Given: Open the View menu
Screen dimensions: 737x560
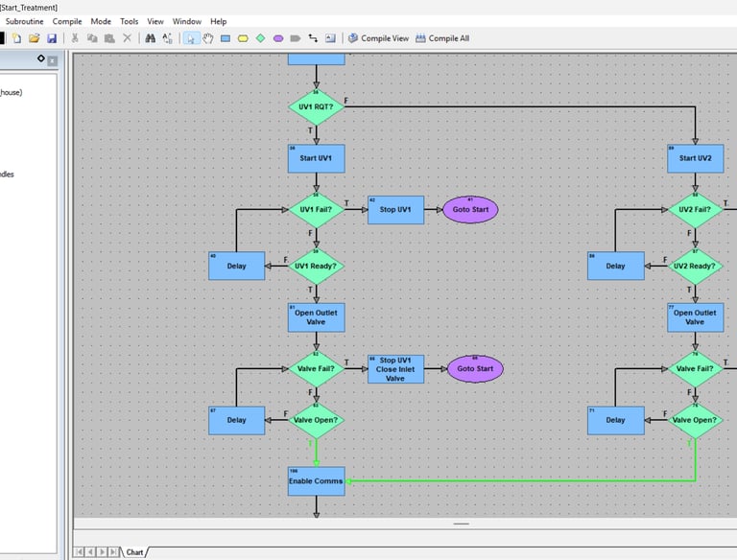Looking at the screenshot, I should tap(155, 22).
